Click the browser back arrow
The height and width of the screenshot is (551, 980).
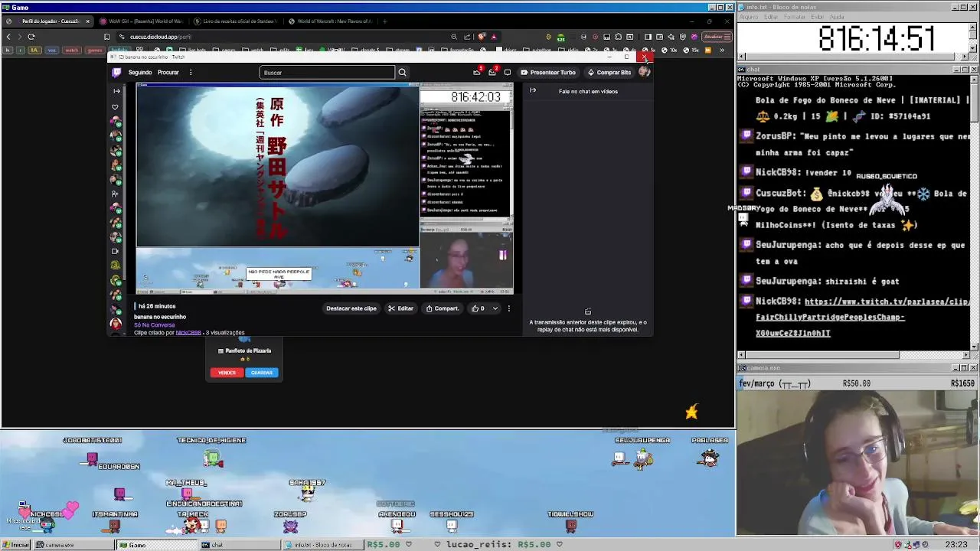(8, 37)
